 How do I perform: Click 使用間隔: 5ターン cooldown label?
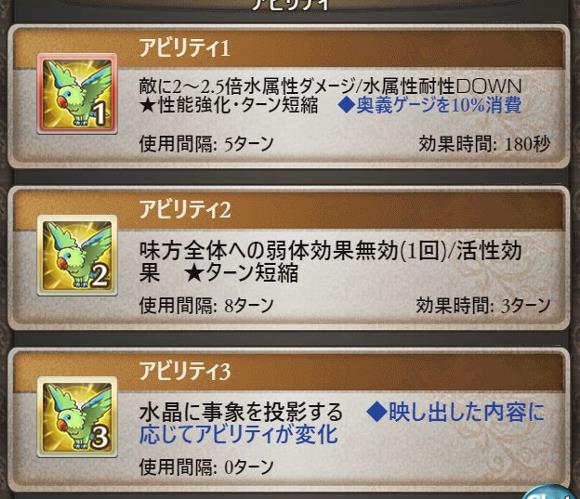(206, 144)
